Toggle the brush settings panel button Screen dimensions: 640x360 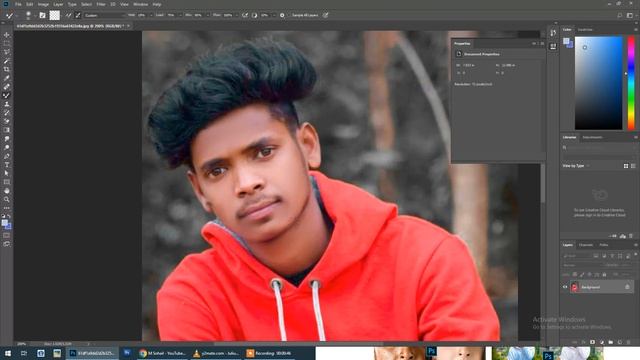click(42, 15)
